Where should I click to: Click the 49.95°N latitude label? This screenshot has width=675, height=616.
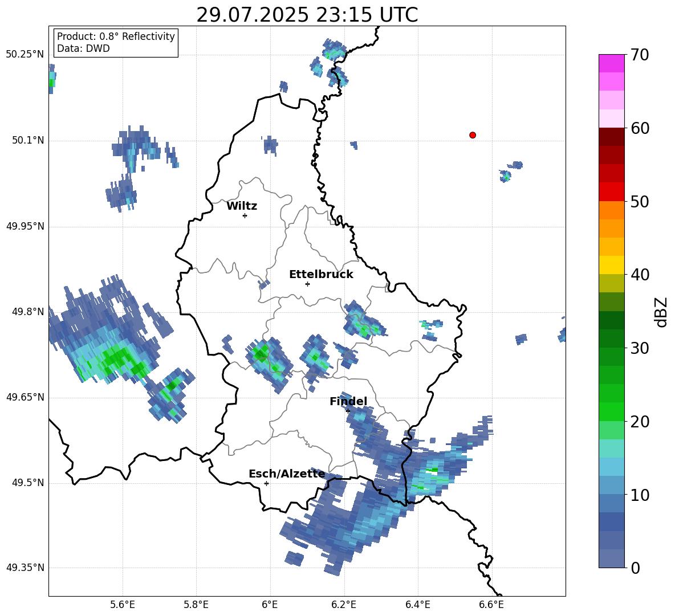tap(25, 226)
